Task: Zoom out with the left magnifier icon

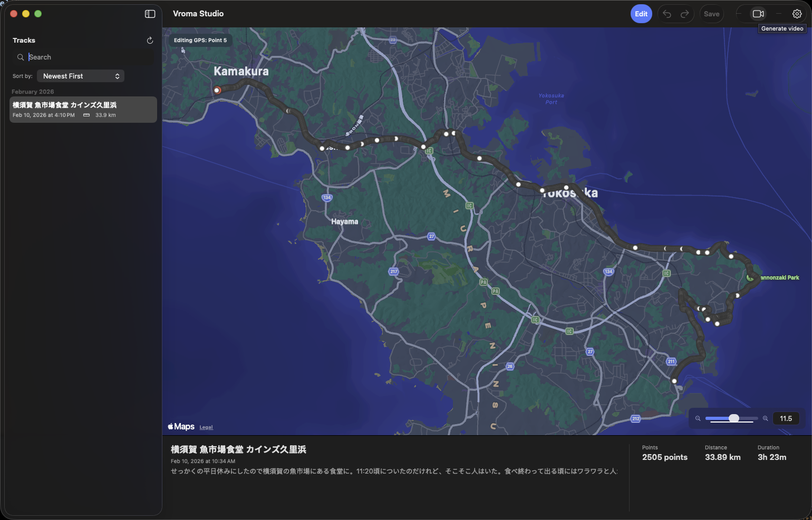Action: point(698,418)
